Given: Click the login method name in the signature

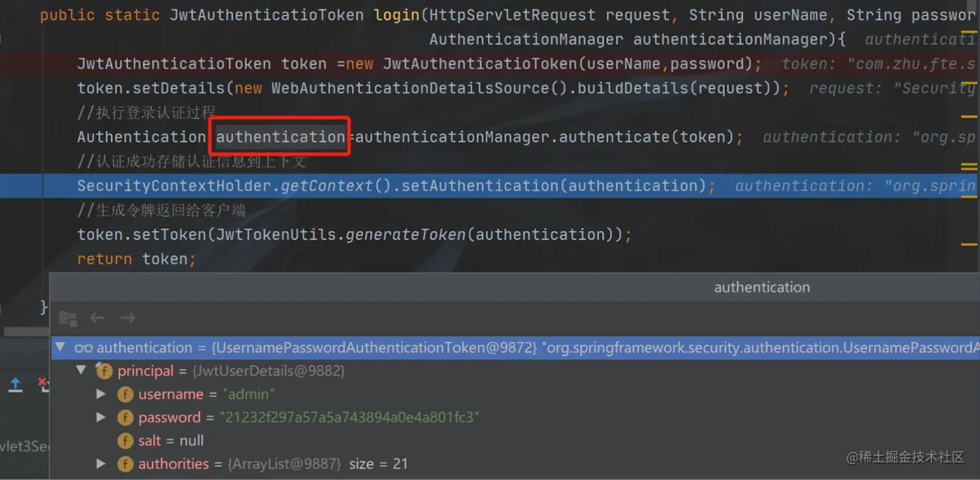Looking at the screenshot, I should (397, 15).
